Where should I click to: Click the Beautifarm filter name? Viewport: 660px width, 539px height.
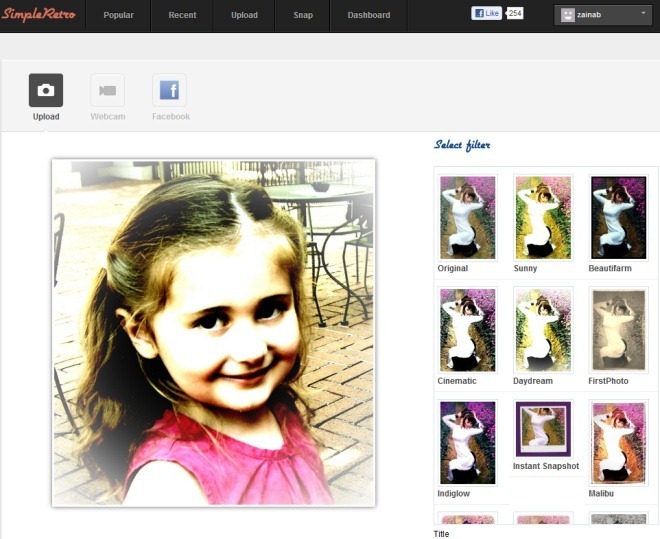[610, 268]
